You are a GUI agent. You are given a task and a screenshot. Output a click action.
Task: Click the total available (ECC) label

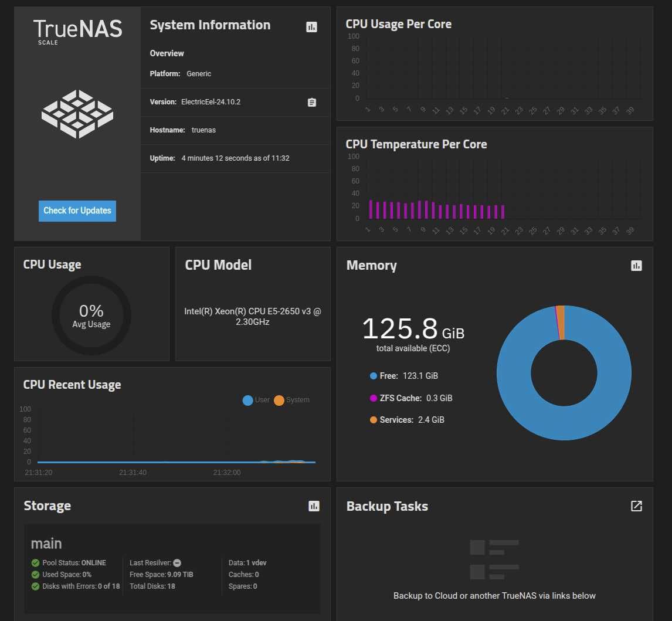coord(413,348)
